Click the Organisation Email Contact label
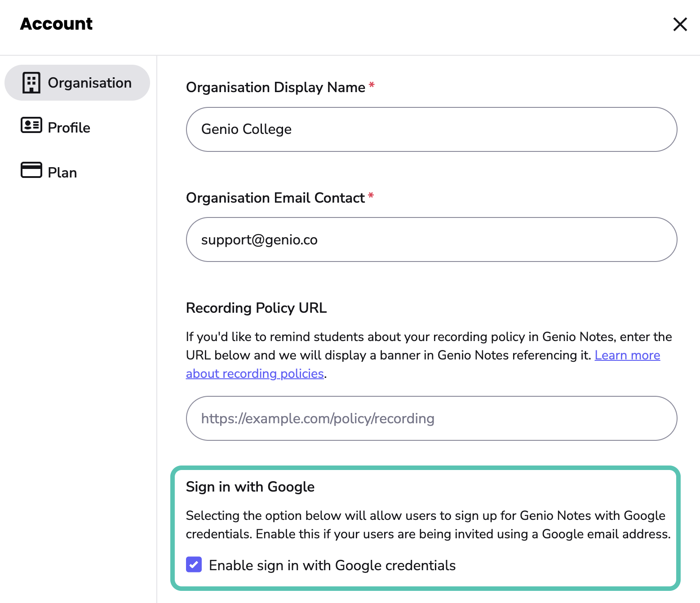This screenshot has height=603, width=700. click(275, 198)
